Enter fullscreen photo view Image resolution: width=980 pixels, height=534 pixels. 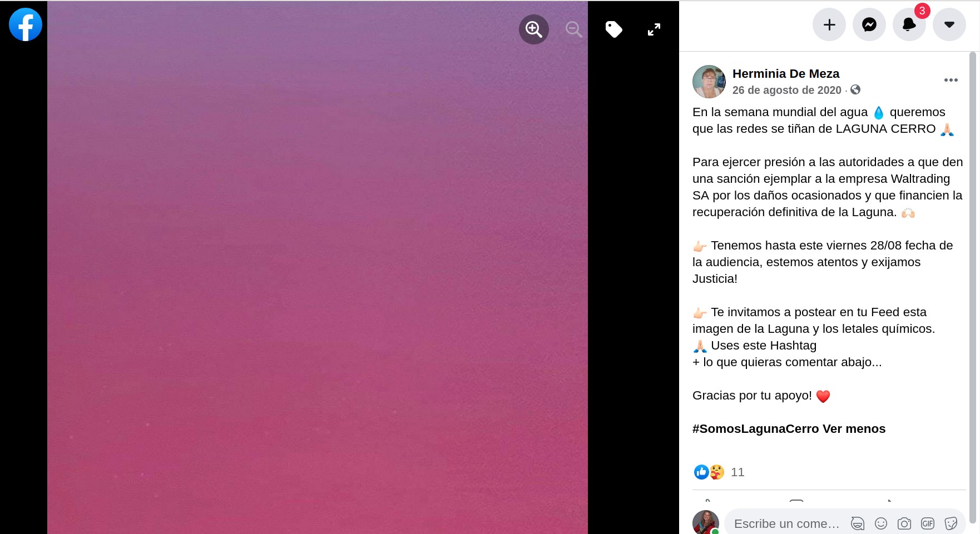tap(654, 29)
